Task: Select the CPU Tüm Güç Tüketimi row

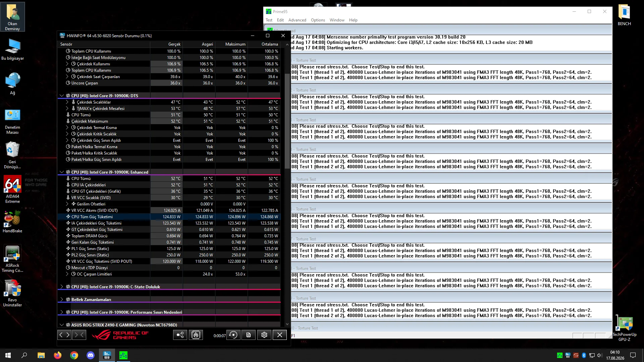Action: click(x=169, y=217)
